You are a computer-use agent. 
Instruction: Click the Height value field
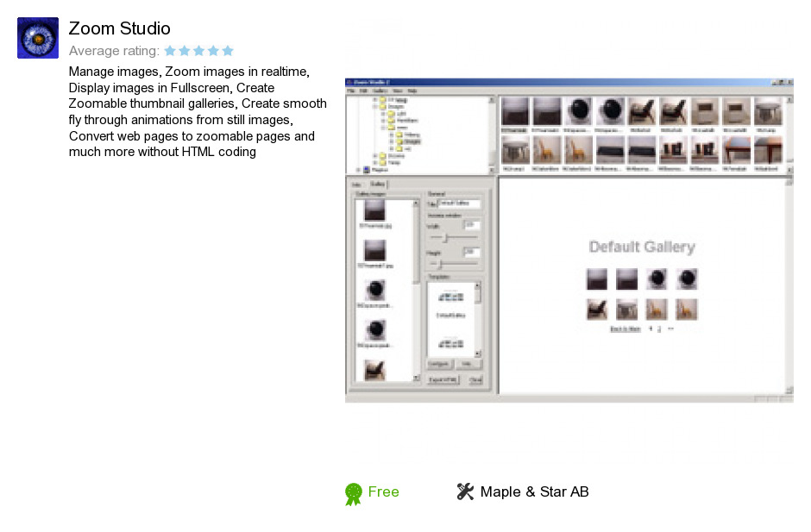click(x=471, y=252)
